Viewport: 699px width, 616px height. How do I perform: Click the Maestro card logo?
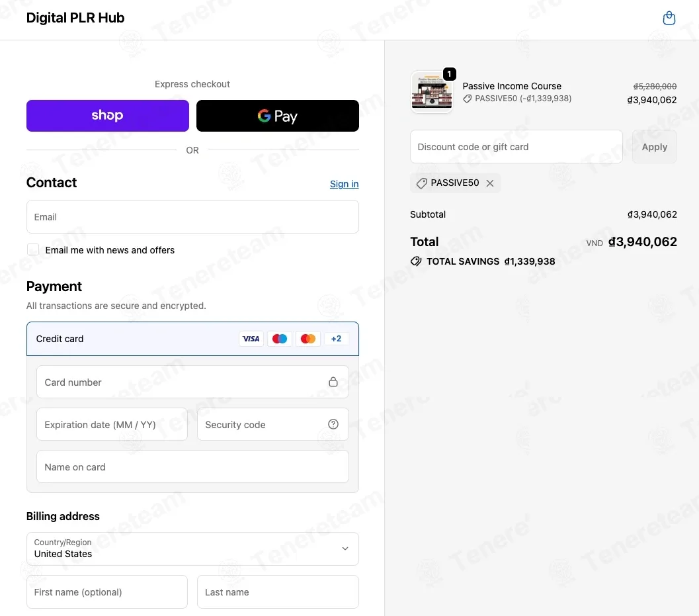pos(280,339)
